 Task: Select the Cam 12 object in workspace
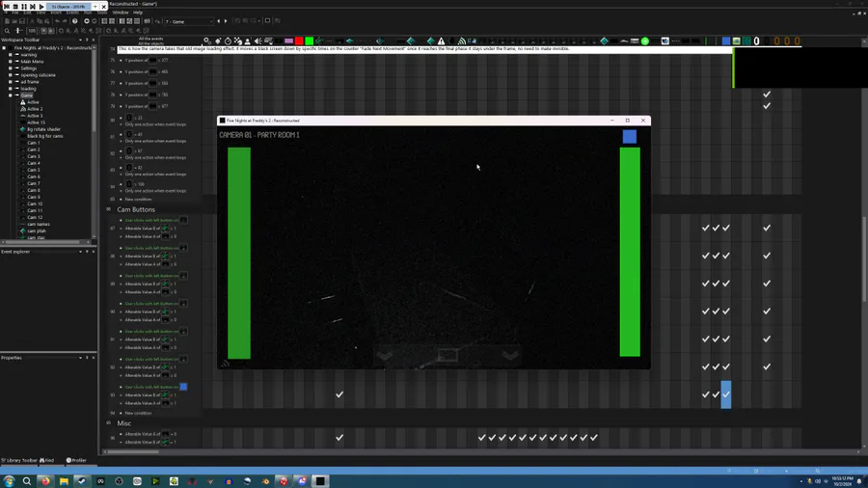[x=35, y=217]
